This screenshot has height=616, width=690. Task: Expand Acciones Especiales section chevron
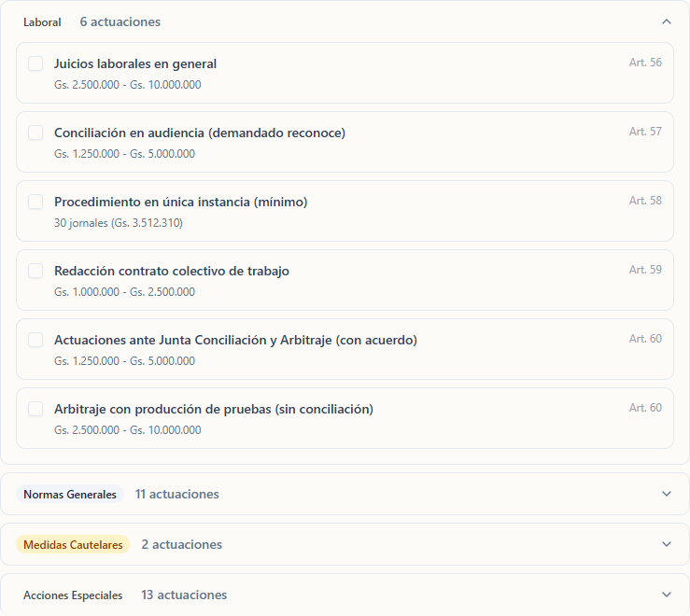tap(667, 595)
